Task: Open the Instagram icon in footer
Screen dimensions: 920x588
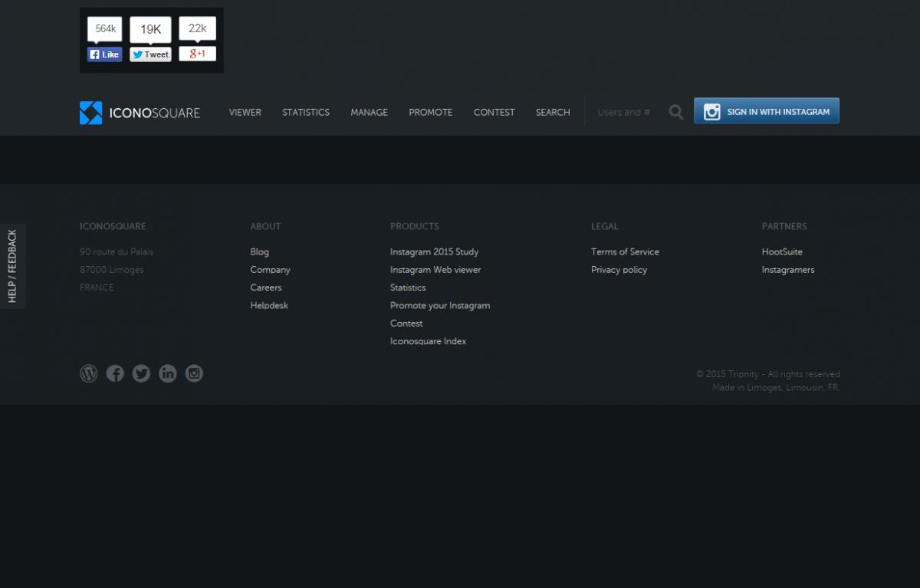Action: coord(195,373)
